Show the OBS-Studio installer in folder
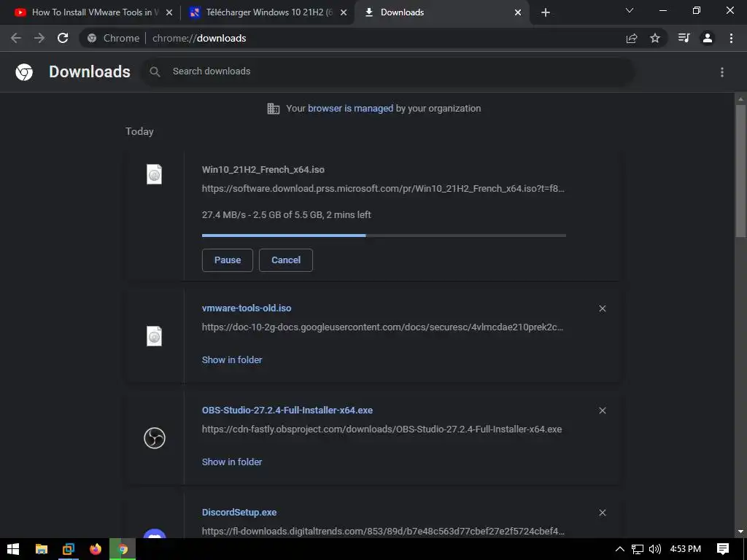 coord(232,462)
